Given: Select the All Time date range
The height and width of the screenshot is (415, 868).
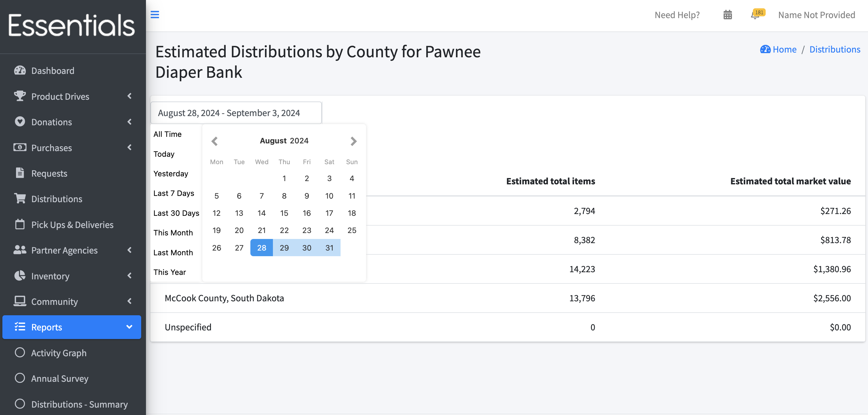Looking at the screenshot, I should (x=168, y=134).
